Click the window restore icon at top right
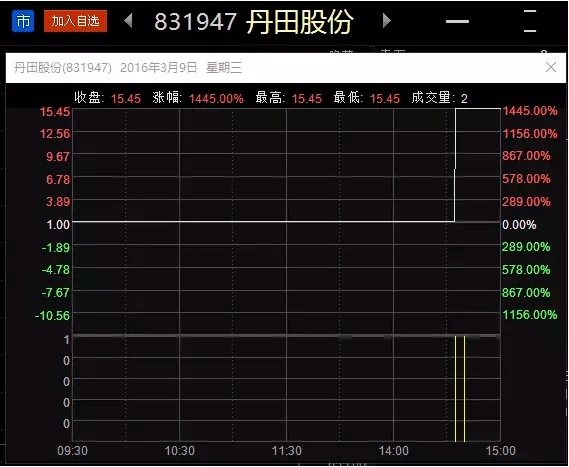Viewport: 569px width, 467px height. click(530, 21)
